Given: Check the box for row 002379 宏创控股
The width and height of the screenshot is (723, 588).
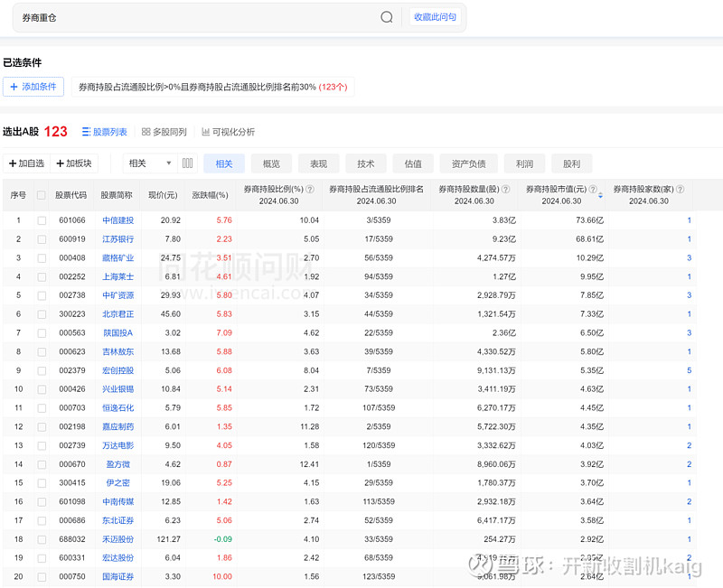Looking at the screenshot, I should 42,370.
